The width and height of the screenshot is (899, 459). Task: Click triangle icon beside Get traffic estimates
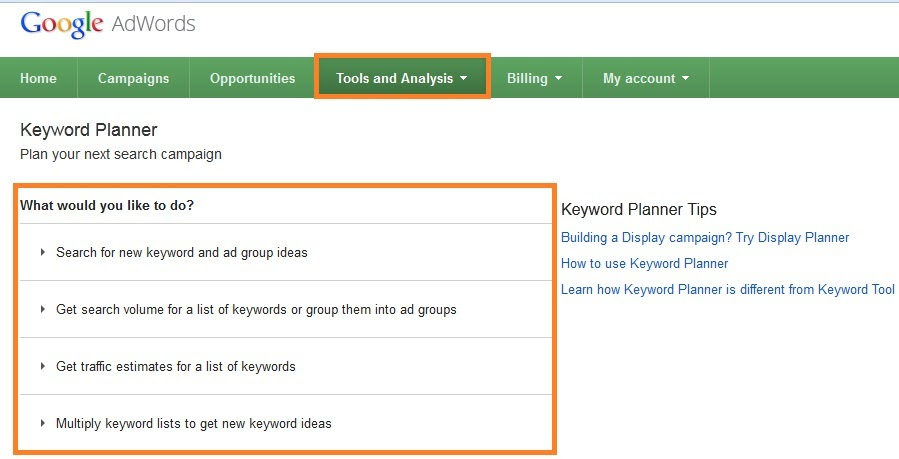42,366
